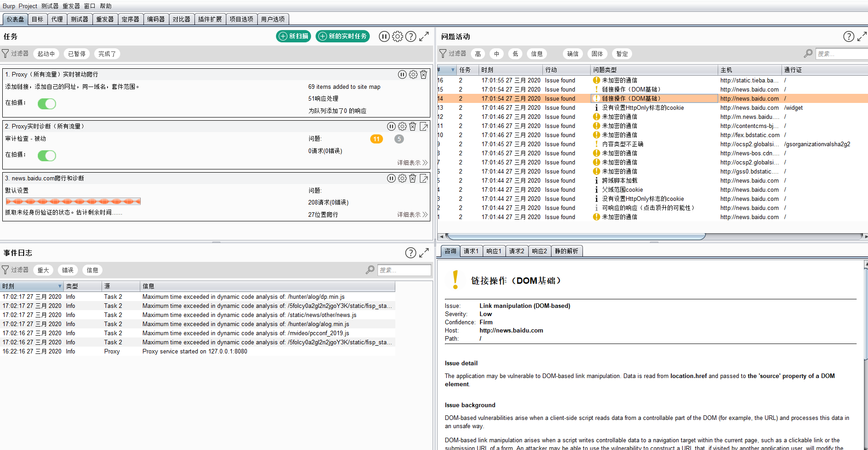This screenshot has height=450, width=868.
Task: Sort issues by the 问题类型 column header
Action: click(654, 70)
